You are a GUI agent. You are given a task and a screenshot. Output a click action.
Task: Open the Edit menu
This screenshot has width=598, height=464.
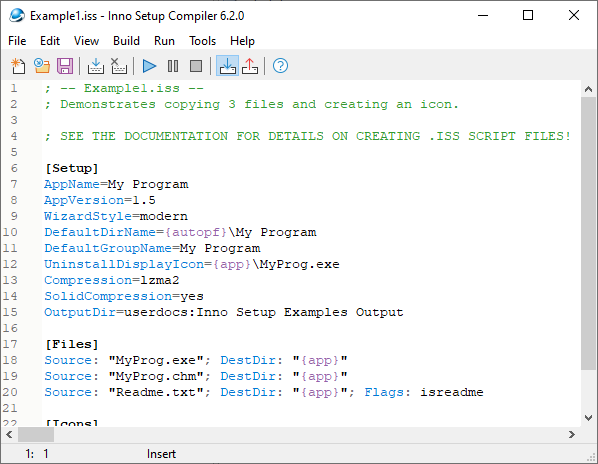[50, 41]
